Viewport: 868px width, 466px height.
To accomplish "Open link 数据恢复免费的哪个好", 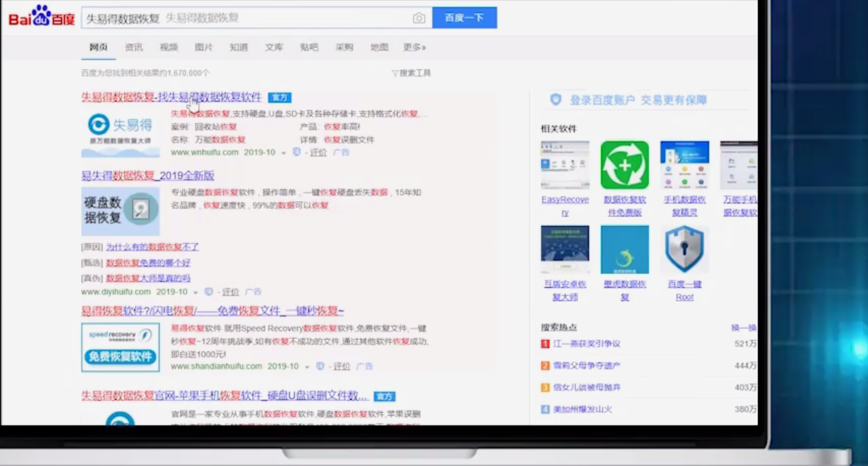I will [148, 263].
